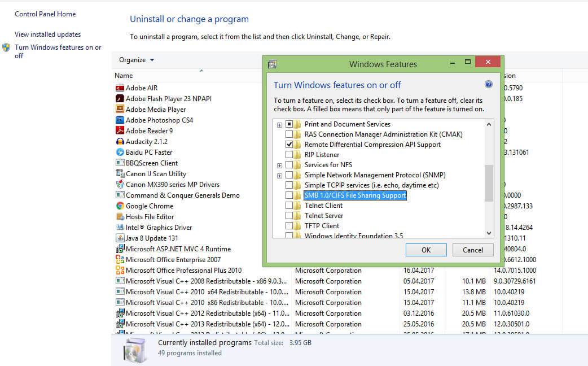Click the 10.1 MB size cell

473,281
